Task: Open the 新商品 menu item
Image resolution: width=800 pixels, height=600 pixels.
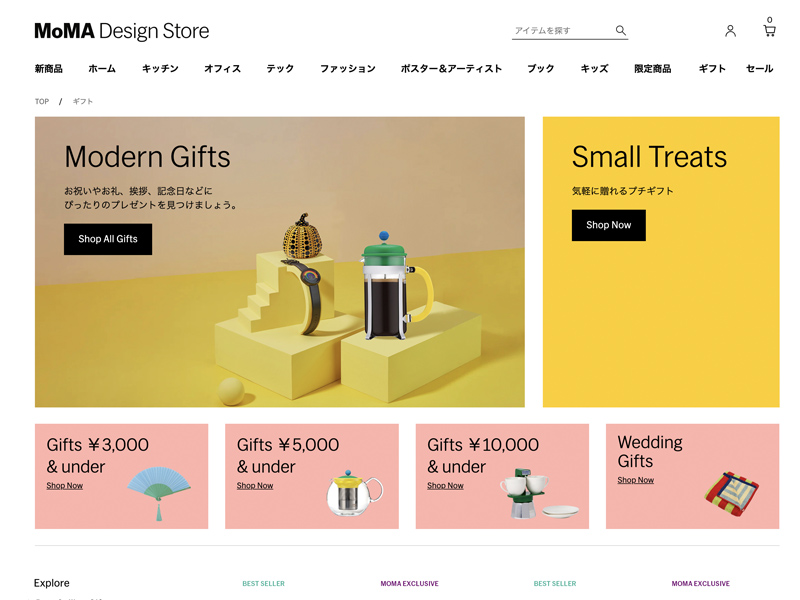Action: pos(48,68)
